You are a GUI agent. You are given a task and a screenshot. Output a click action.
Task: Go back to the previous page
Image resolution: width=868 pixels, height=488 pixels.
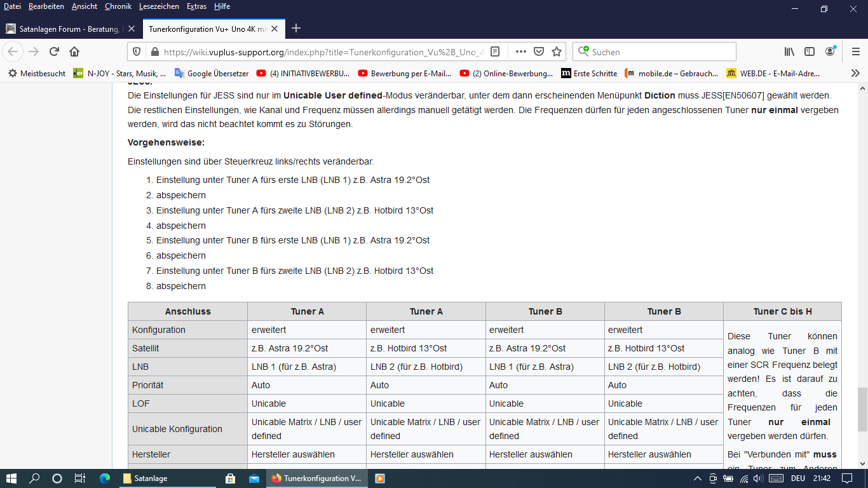13,51
